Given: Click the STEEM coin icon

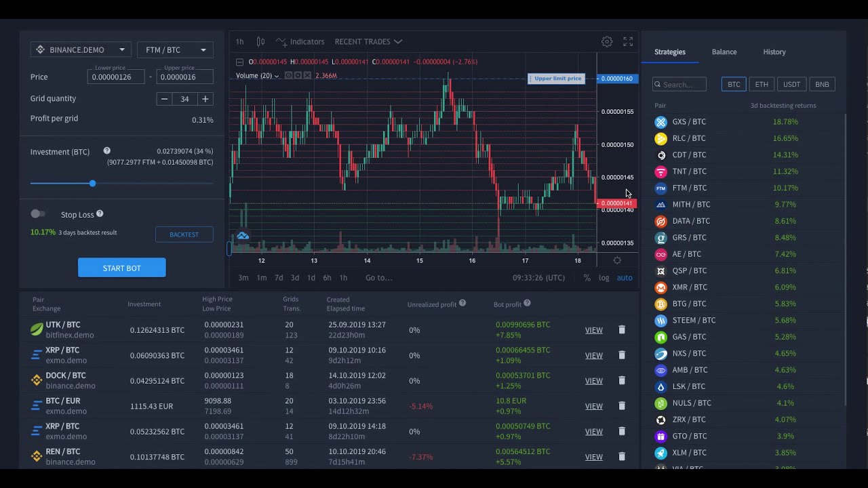Looking at the screenshot, I should tap(660, 321).
